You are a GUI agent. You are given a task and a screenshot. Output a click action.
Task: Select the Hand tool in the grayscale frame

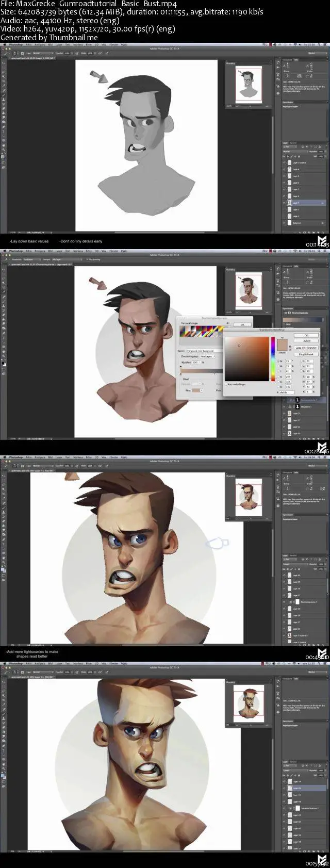tap(4, 145)
